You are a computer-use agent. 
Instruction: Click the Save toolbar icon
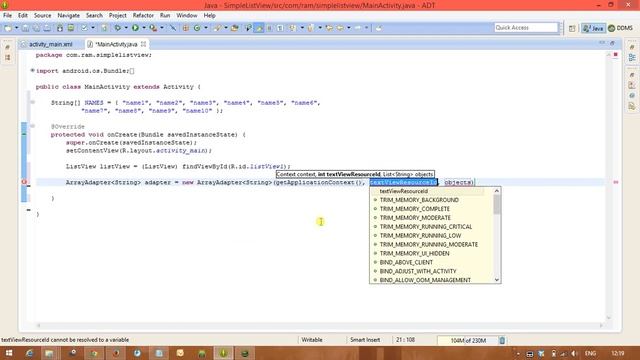tap(25, 28)
